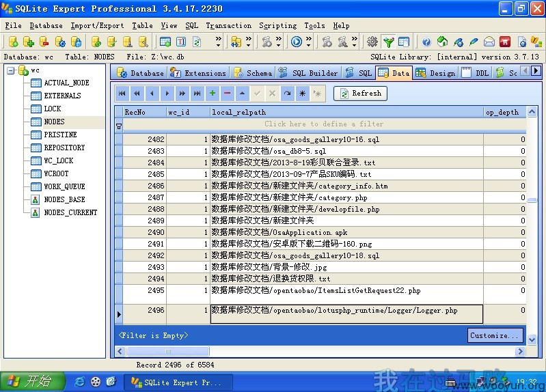Open the Transaction menu
The height and width of the screenshot is (392, 546).
coord(228,25)
